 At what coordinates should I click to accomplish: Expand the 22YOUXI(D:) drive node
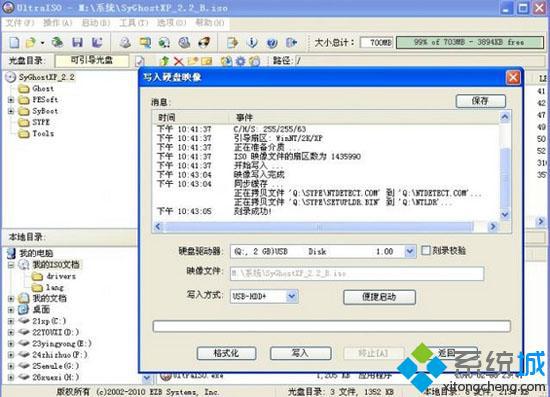[x=11, y=332]
